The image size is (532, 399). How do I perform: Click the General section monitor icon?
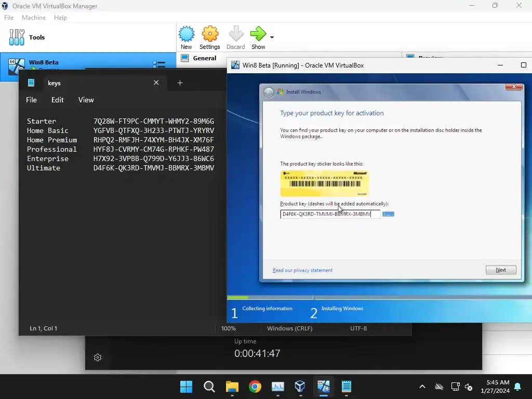click(185, 58)
